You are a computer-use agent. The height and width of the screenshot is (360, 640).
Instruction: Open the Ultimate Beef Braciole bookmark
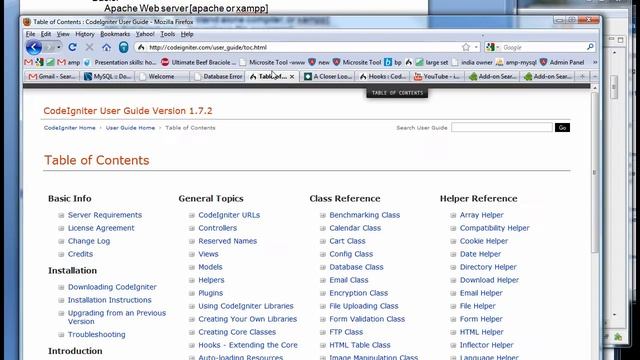tap(199, 62)
